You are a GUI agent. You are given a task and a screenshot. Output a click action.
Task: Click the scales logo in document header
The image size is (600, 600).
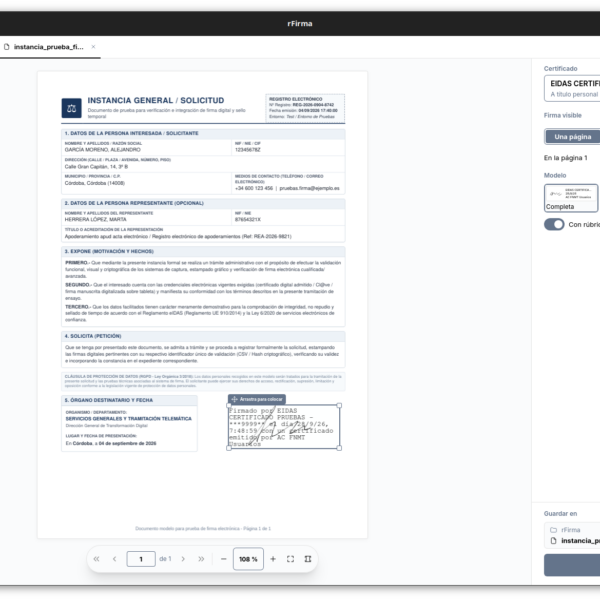coord(72,108)
